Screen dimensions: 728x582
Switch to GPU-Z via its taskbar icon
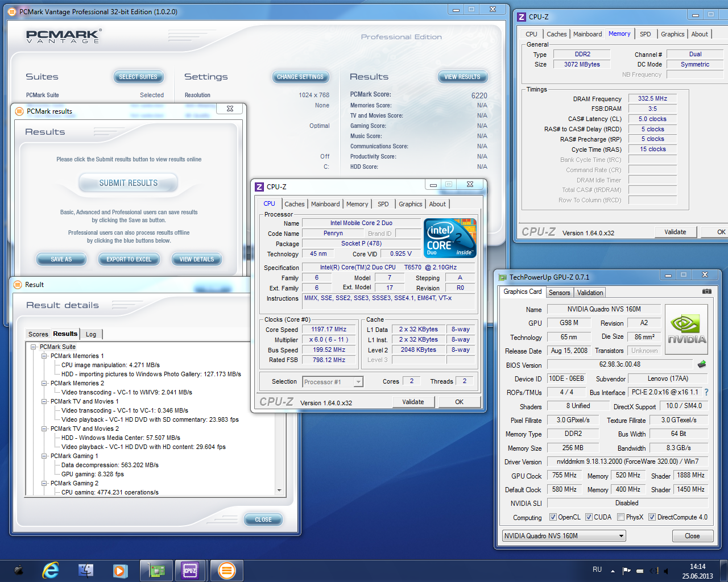156,570
